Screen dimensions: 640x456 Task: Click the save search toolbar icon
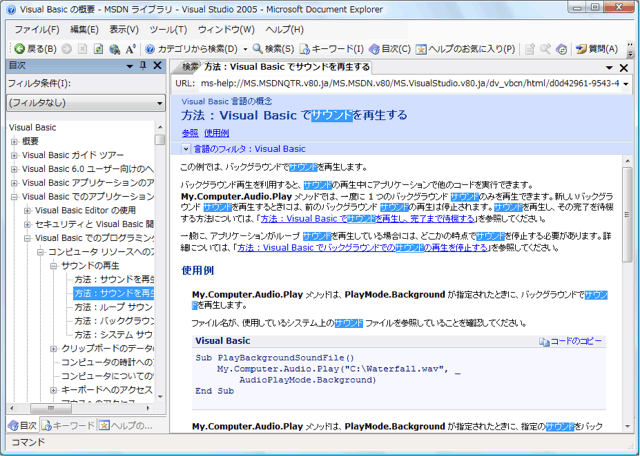545,49
